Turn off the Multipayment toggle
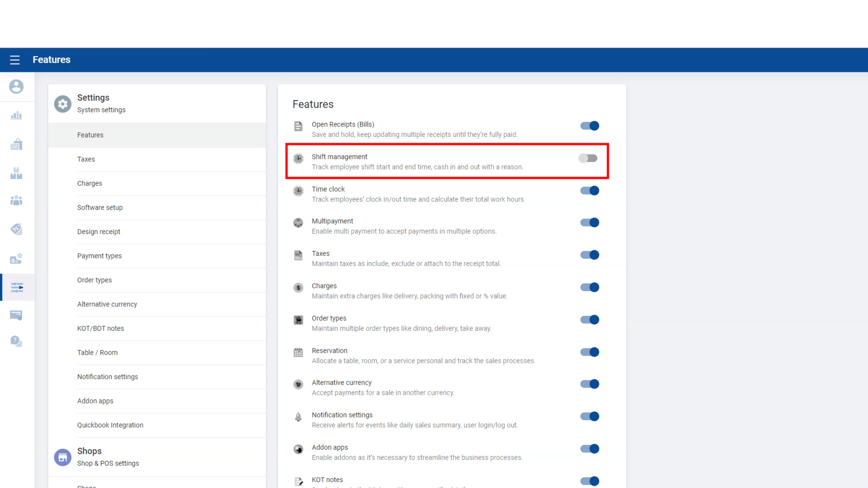The image size is (868, 488). 590,223
